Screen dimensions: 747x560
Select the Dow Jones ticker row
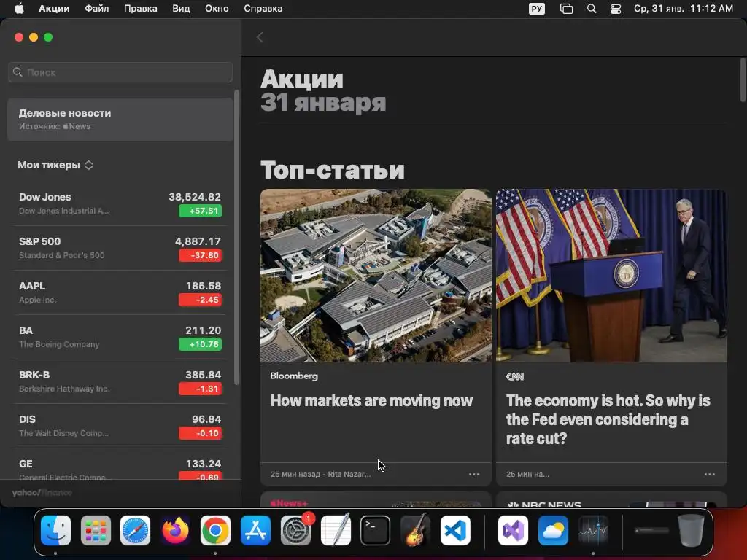coord(120,204)
